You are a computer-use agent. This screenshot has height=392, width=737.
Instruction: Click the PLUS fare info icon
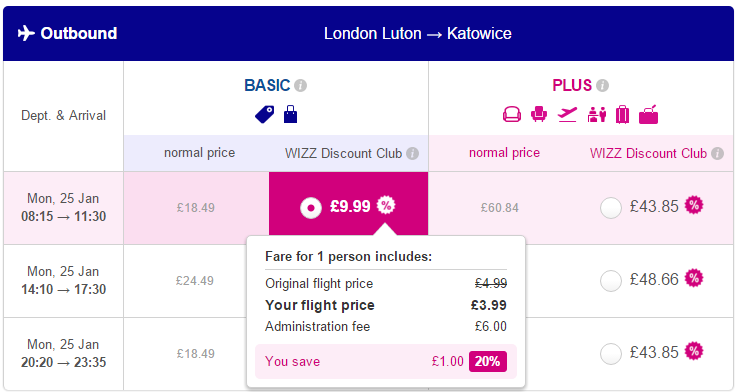click(x=602, y=86)
